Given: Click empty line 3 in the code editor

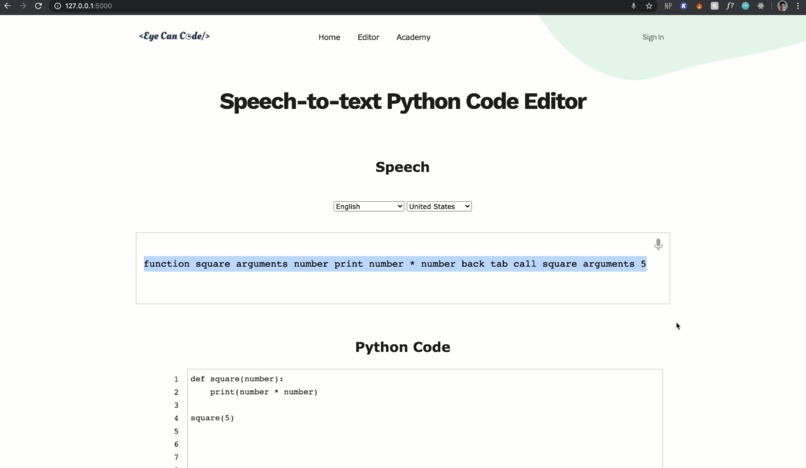Looking at the screenshot, I should click(x=425, y=405).
